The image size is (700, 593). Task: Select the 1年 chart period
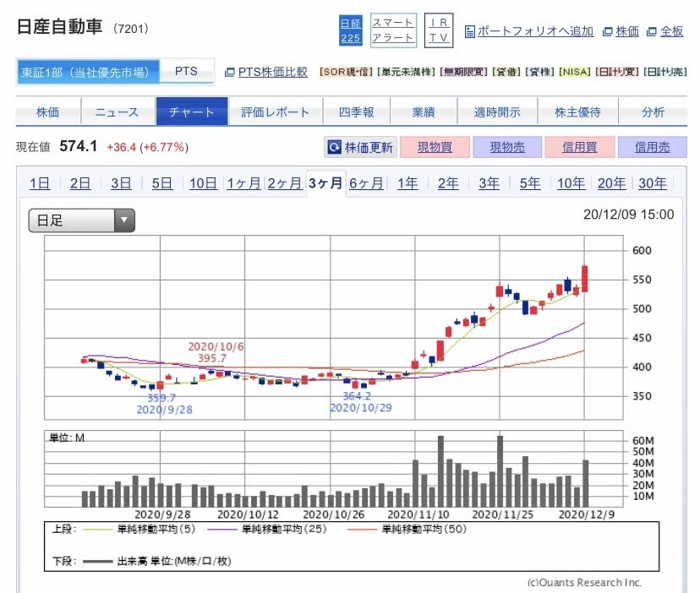(x=407, y=183)
